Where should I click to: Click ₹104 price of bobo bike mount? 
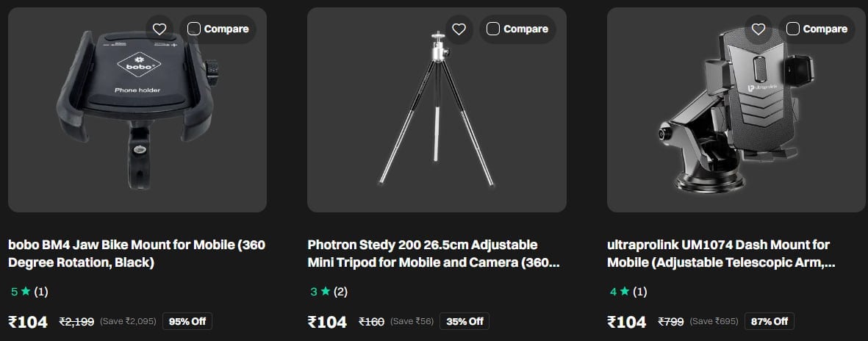pyautogui.click(x=28, y=322)
